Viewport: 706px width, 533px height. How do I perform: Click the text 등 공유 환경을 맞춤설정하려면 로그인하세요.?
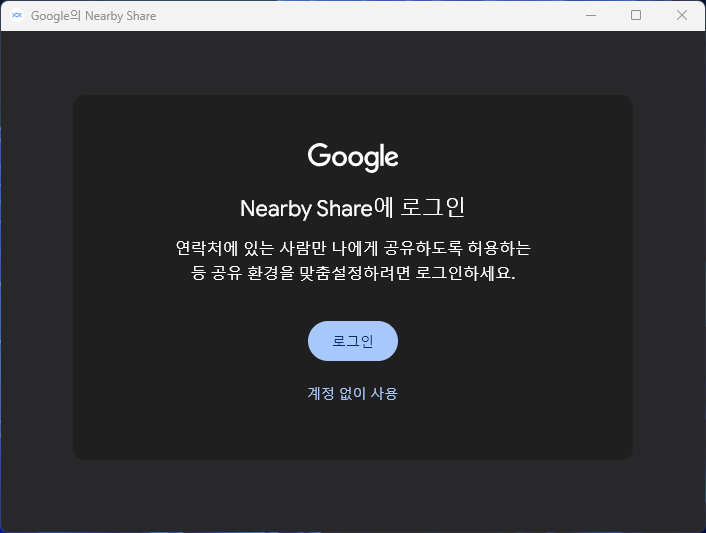point(353,273)
